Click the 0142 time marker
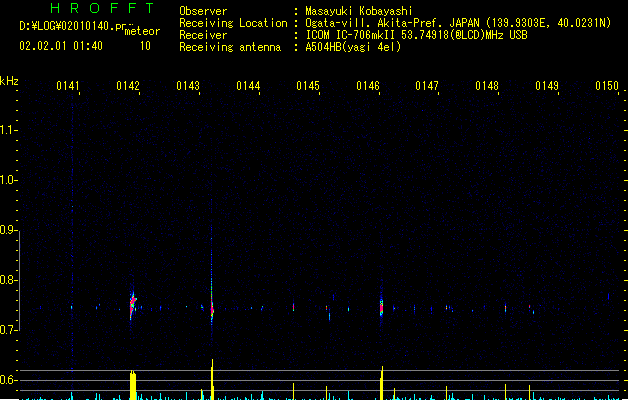629x400 pixels. pyautogui.click(x=128, y=86)
